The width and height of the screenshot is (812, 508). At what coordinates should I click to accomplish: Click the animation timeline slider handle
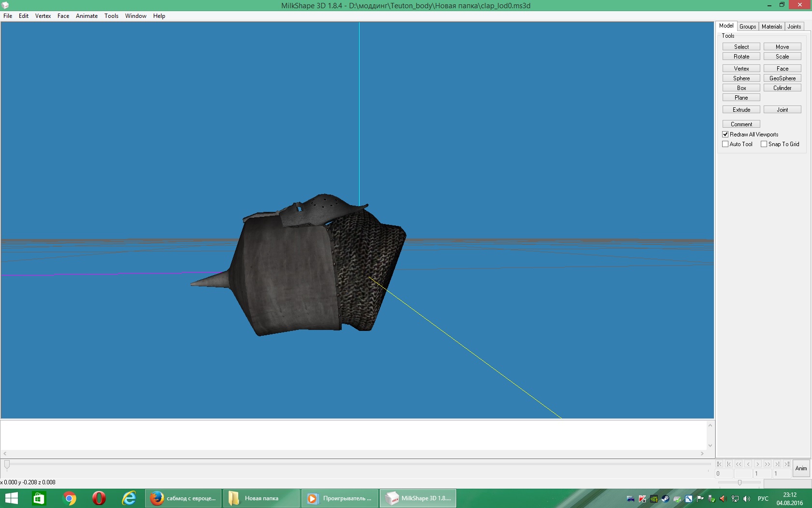7,464
